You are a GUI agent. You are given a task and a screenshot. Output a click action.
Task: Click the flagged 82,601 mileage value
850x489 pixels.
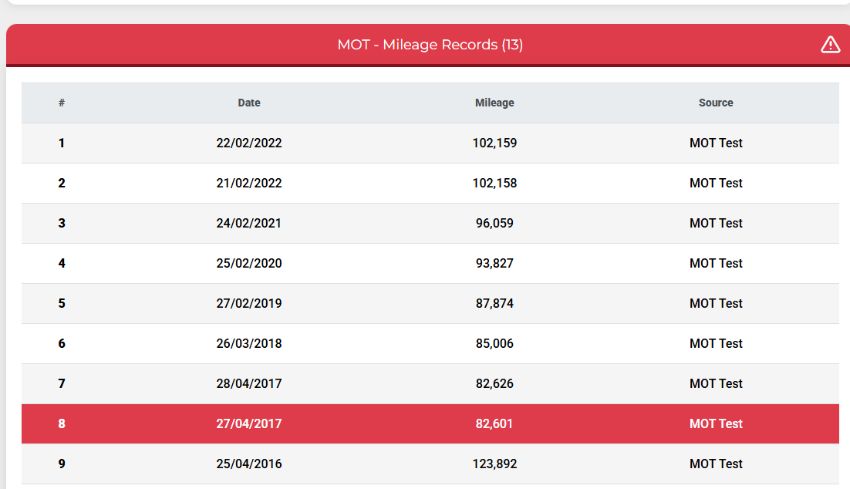tap(495, 423)
